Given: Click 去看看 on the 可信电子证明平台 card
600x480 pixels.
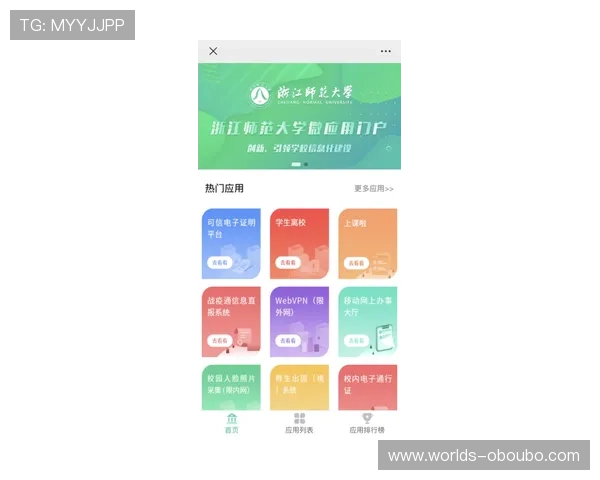Looking at the screenshot, I should 220,263.
